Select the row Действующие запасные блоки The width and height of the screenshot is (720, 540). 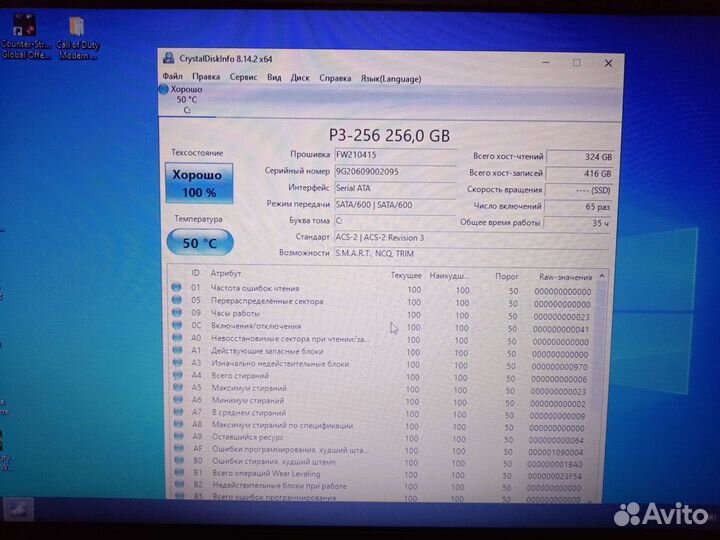click(381, 352)
